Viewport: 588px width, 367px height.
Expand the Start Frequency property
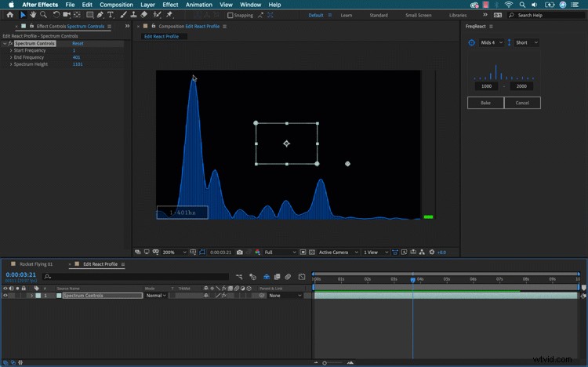click(11, 50)
